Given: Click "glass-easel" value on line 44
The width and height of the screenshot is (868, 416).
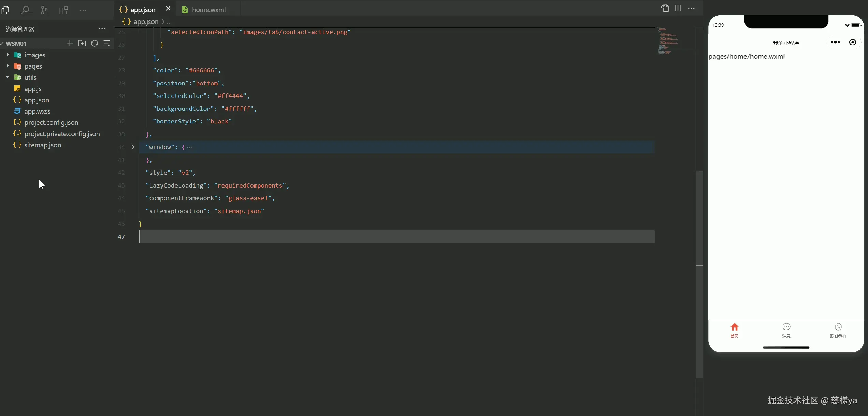Looking at the screenshot, I should (x=248, y=198).
